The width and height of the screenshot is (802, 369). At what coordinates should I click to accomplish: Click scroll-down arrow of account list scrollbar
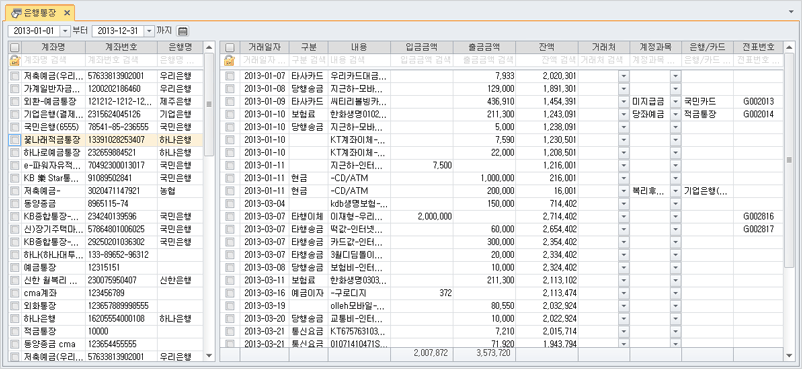[209, 355]
